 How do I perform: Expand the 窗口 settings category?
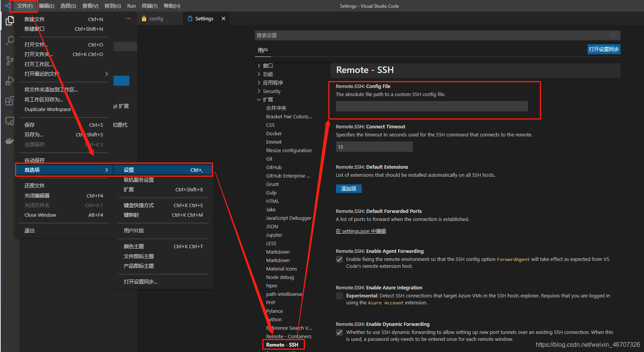(259, 66)
